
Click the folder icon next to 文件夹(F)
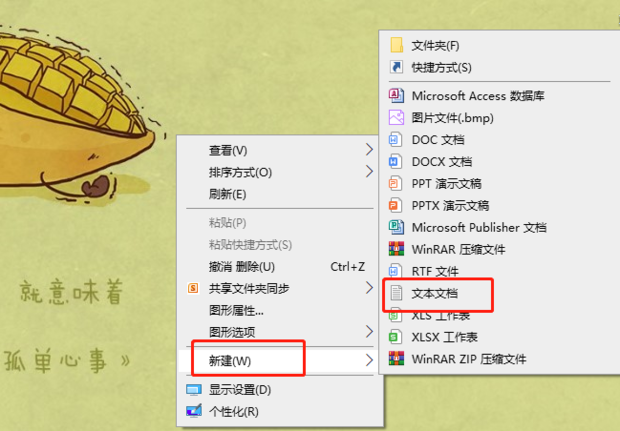click(396, 45)
